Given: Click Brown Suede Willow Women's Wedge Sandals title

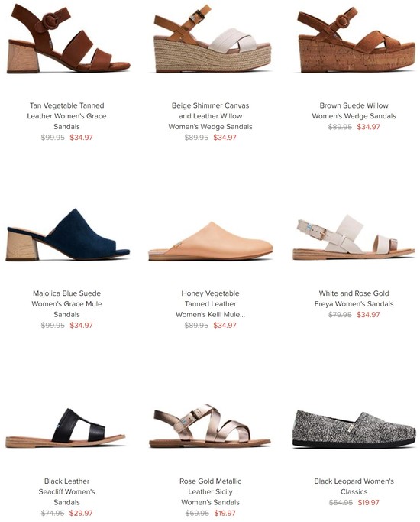Looking at the screenshot, I should 354,111.
